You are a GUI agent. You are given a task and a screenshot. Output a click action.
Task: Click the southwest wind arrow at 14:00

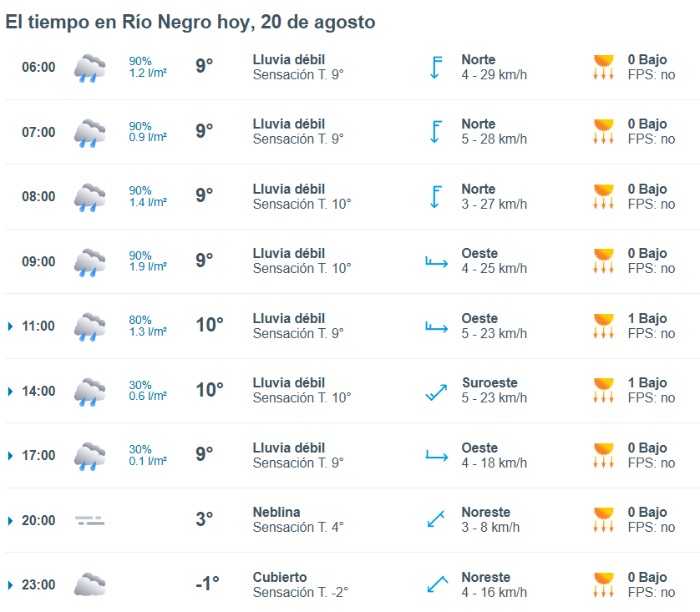tap(437, 392)
